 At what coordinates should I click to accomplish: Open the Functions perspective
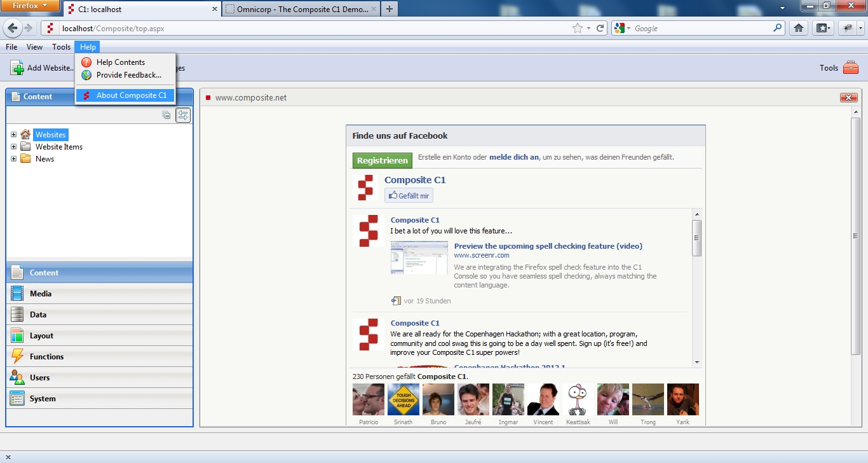(46, 357)
